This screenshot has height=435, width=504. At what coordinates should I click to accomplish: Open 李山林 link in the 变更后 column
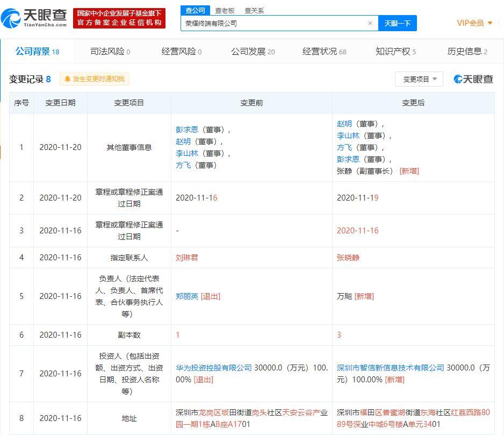(348, 136)
